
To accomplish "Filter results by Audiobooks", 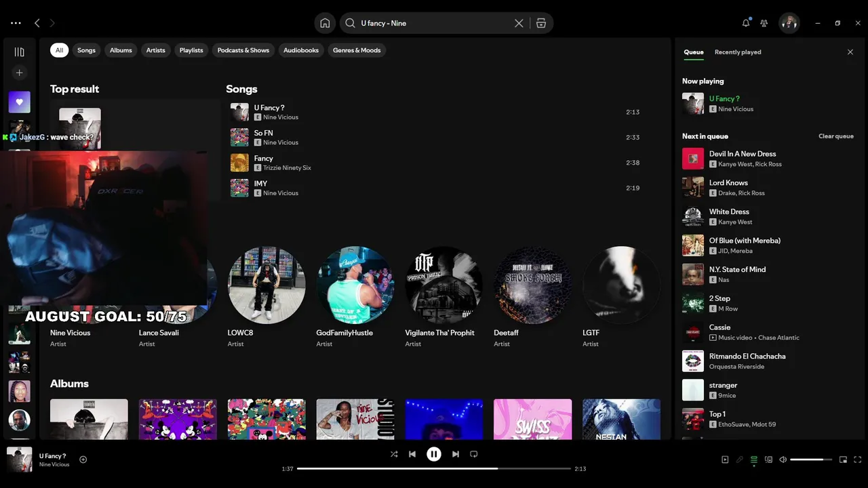I will pos(301,50).
